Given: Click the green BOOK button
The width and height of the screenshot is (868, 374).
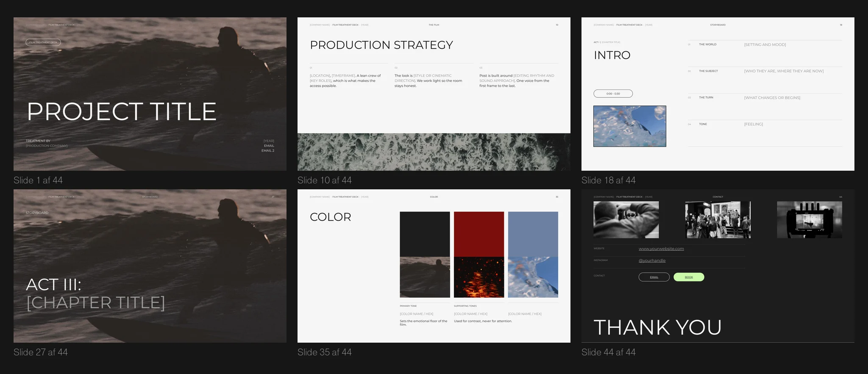Looking at the screenshot, I should [689, 277].
